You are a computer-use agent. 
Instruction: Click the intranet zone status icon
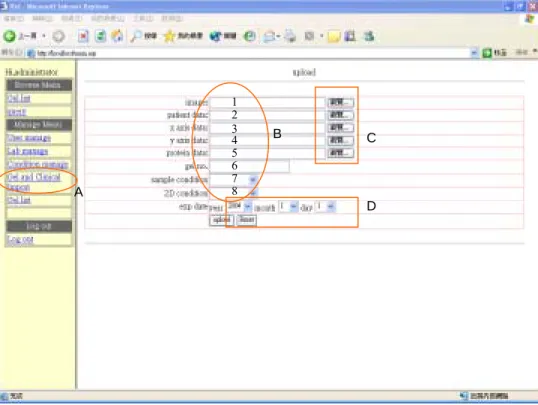[464, 396]
